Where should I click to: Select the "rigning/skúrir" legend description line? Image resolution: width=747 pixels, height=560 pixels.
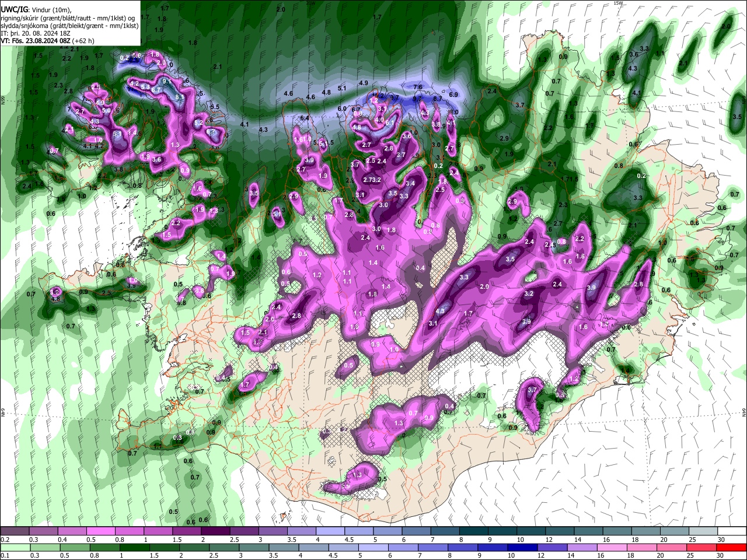click(68, 18)
